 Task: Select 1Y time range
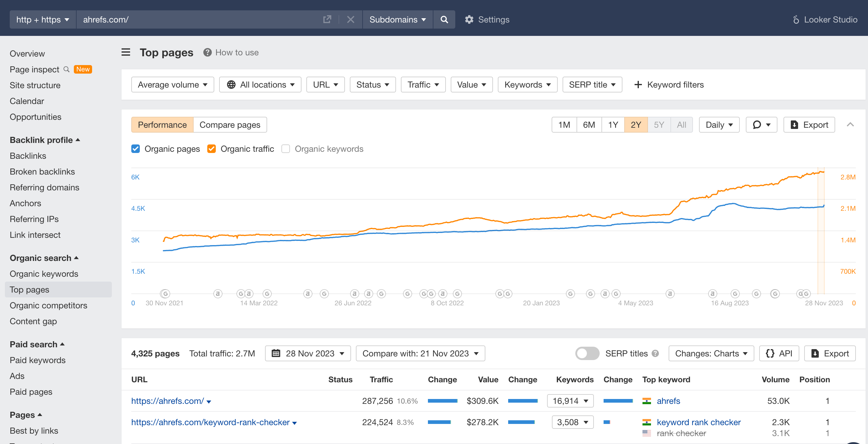click(x=613, y=125)
